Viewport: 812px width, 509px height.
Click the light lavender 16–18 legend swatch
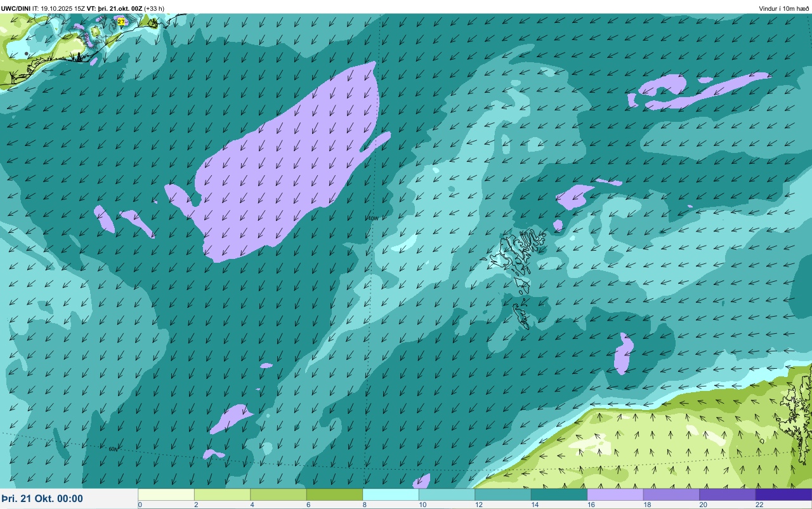[x=615, y=494]
